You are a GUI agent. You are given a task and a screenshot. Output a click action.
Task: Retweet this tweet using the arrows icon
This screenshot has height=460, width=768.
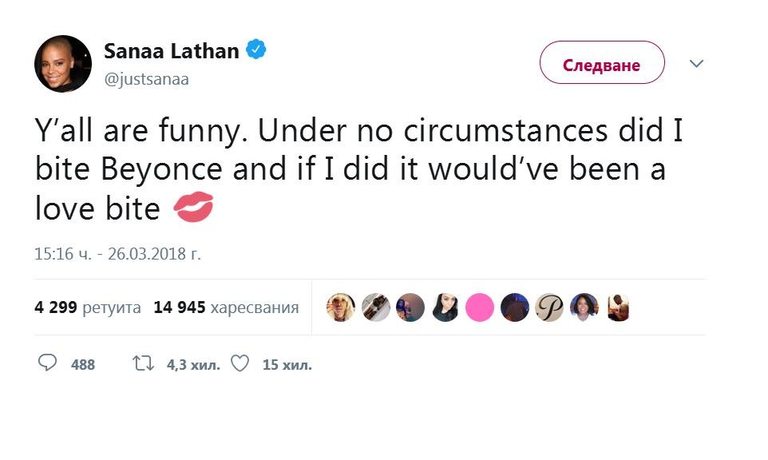point(143,364)
